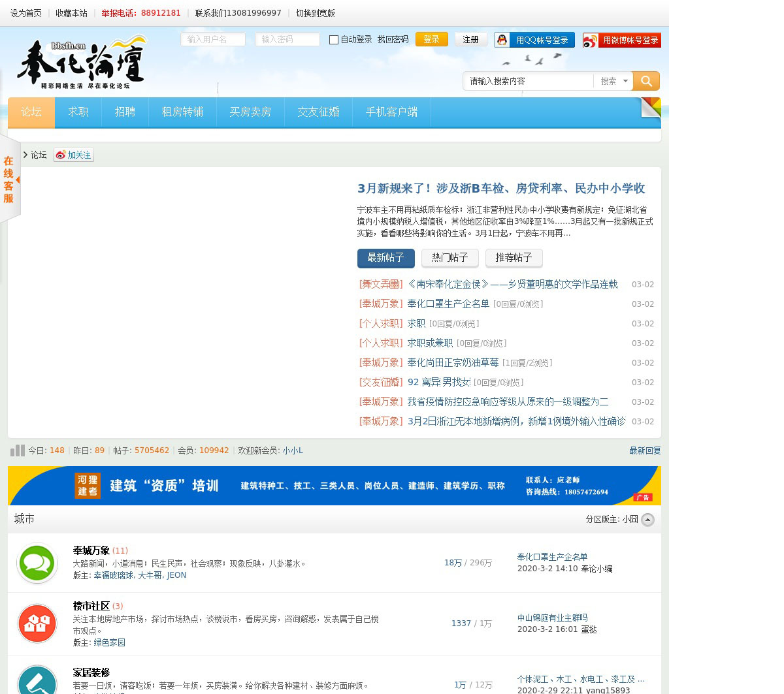The width and height of the screenshot is (784, 694).
Task: Click the 设为首页 link
Action: click(x=26, y=13)
